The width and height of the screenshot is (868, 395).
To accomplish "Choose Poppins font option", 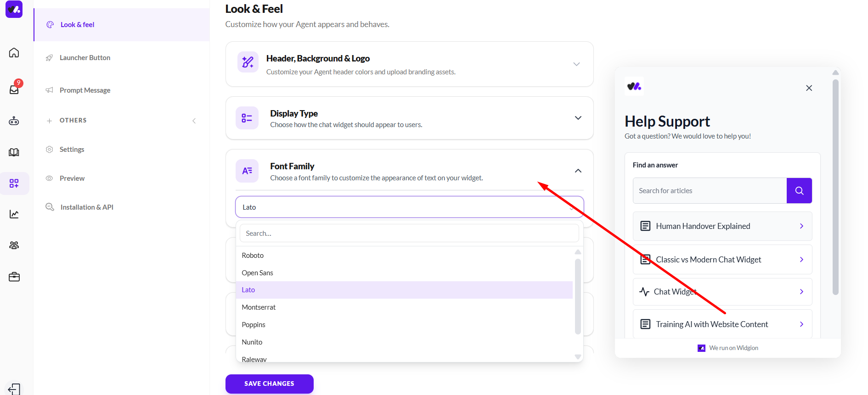I will [254, 325].
